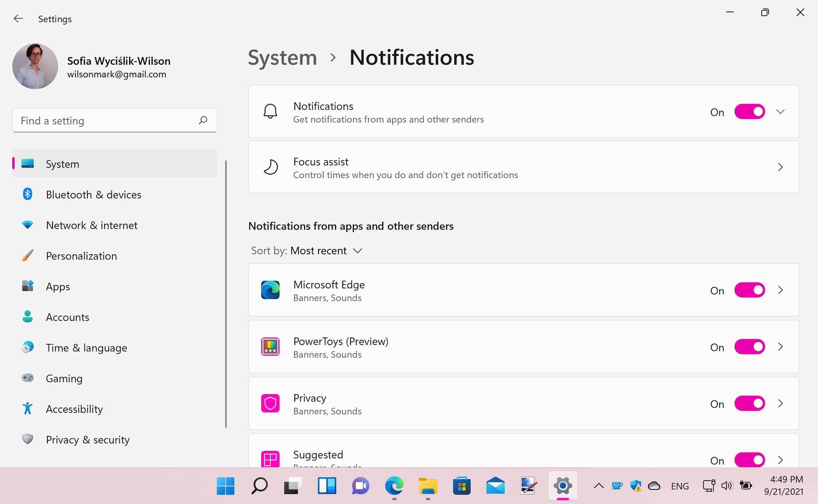
Task: Expand the Notifications options chevron
Action: (x=781, y=112)
